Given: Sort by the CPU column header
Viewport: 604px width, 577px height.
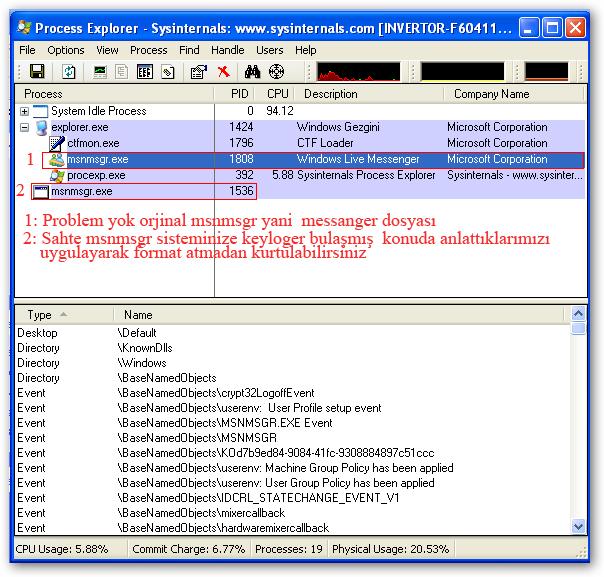Looking at the screenshot, I should coord(274,94).
